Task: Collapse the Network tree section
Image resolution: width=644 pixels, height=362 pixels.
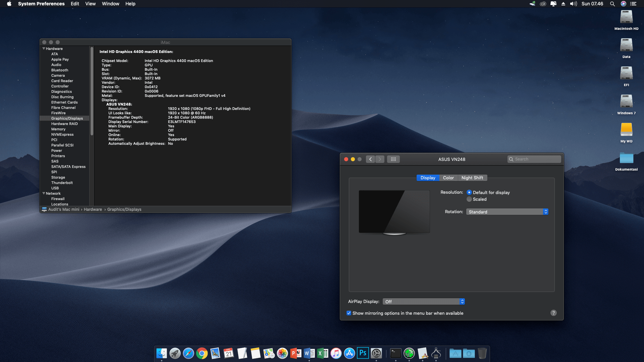Action: (x=44, y=193)
